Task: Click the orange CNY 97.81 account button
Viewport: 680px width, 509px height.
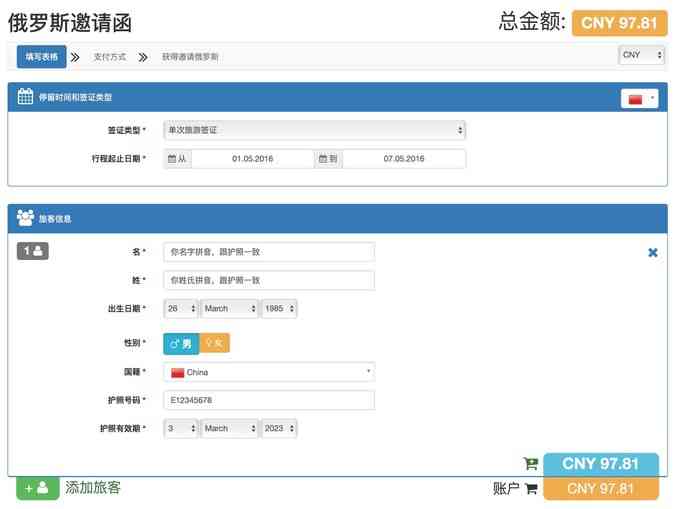Action: 600,489
